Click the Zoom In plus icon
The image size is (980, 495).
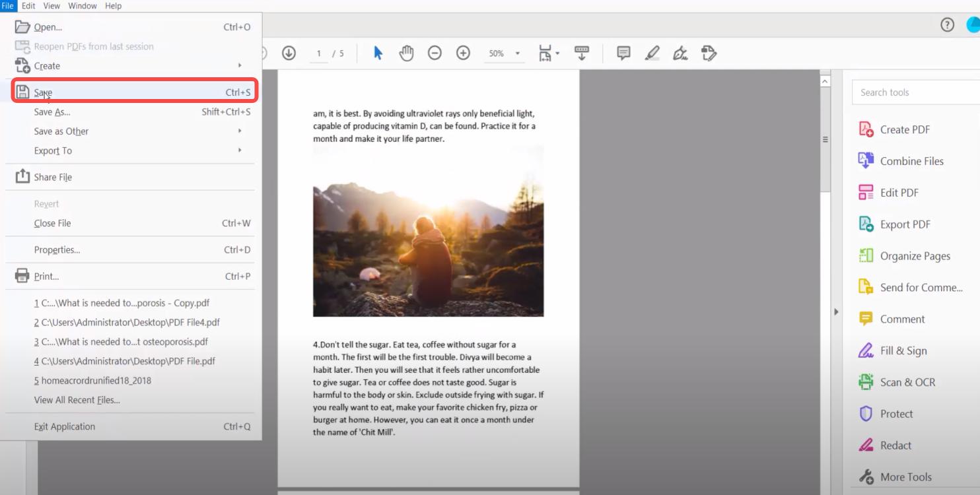(x=463, y=53)
